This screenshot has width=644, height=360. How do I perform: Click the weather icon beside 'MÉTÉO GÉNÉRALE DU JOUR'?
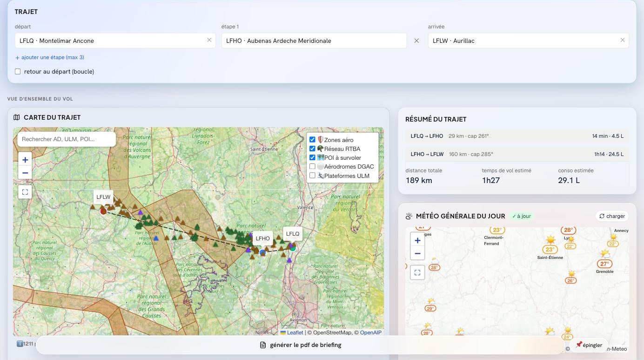409,216
